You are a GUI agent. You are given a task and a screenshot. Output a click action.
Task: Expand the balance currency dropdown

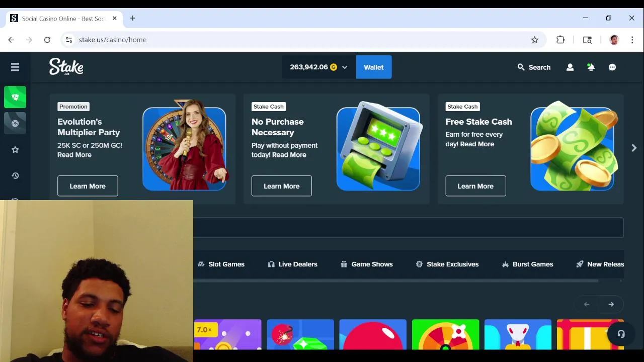click(345, 67)
